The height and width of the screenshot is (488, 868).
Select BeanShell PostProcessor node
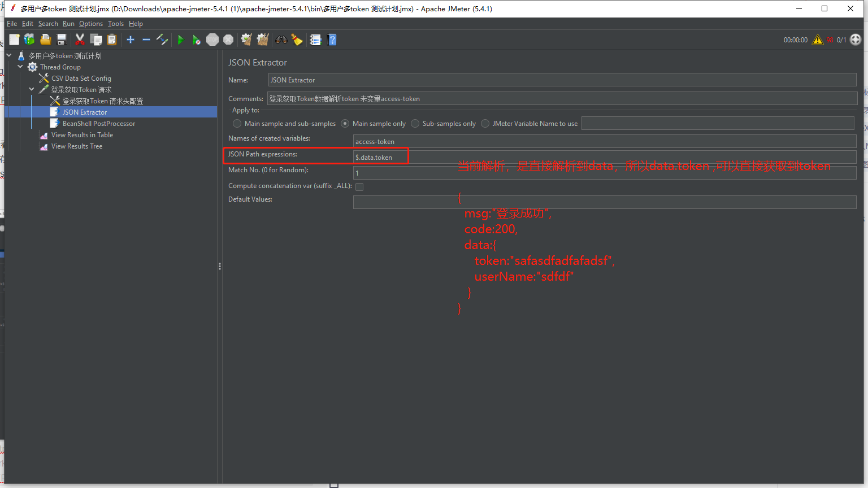click(x=99, y=124)
